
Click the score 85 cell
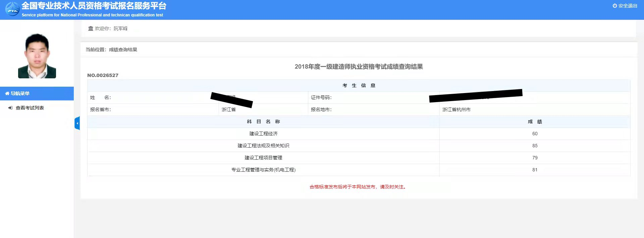click(x=535, y=146)
